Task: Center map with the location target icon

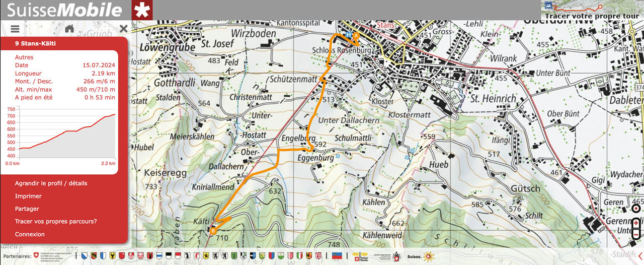Action: [x=636, y=208]
